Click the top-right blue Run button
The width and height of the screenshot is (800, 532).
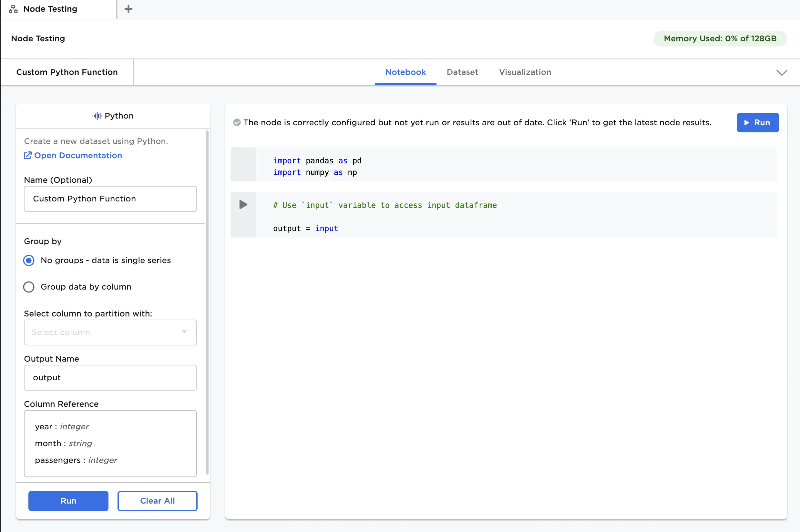[757, 122]
